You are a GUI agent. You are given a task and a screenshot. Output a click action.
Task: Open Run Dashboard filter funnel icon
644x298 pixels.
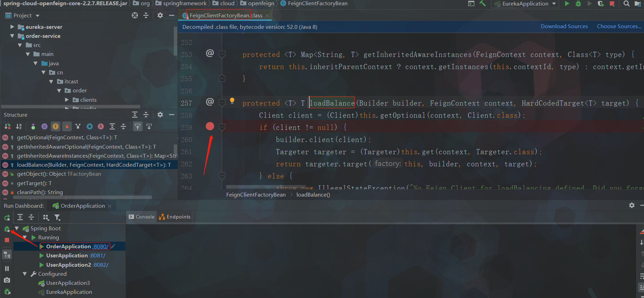tap(57, 217)
